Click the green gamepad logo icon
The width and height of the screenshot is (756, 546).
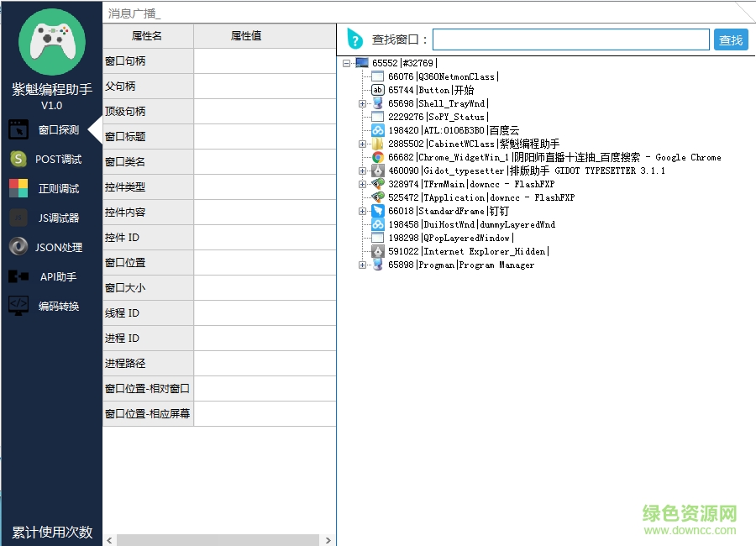coord(52,42)
